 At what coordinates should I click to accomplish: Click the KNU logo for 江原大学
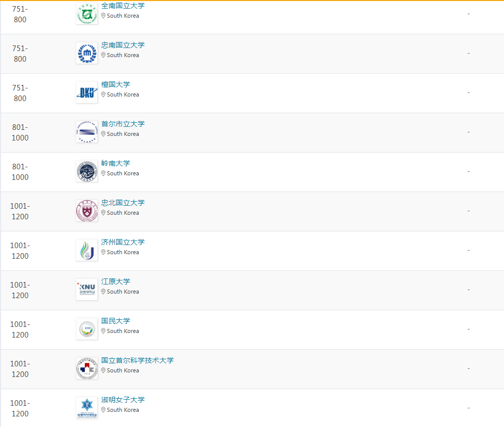pyautogui.click(x=87, y=289)
